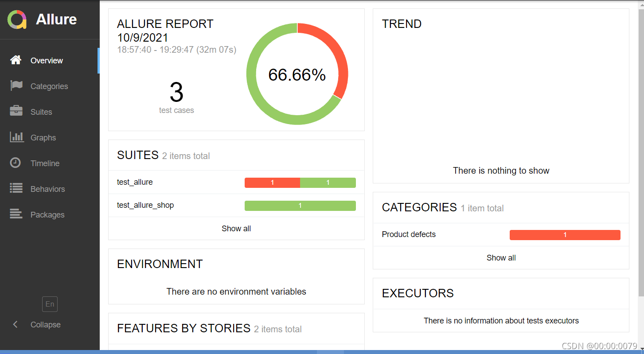
Task: Click the SUITES widget heading
Action: click(x=137, y=155)
